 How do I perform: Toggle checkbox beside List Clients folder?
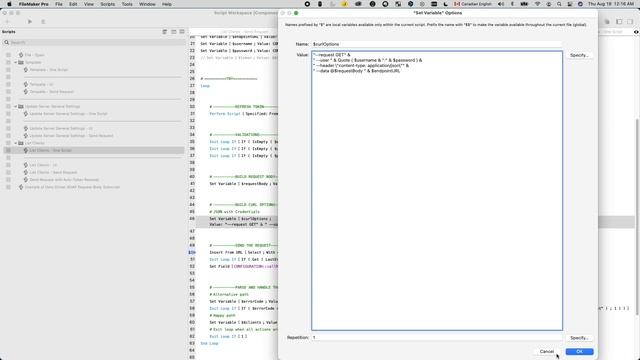click(x=8, y=143)
